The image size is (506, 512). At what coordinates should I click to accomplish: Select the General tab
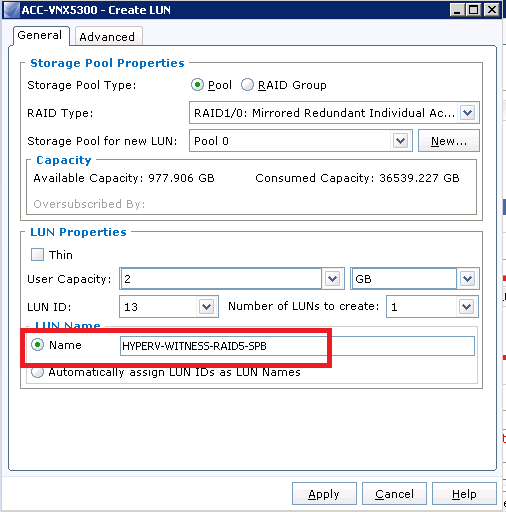[40, 35]
